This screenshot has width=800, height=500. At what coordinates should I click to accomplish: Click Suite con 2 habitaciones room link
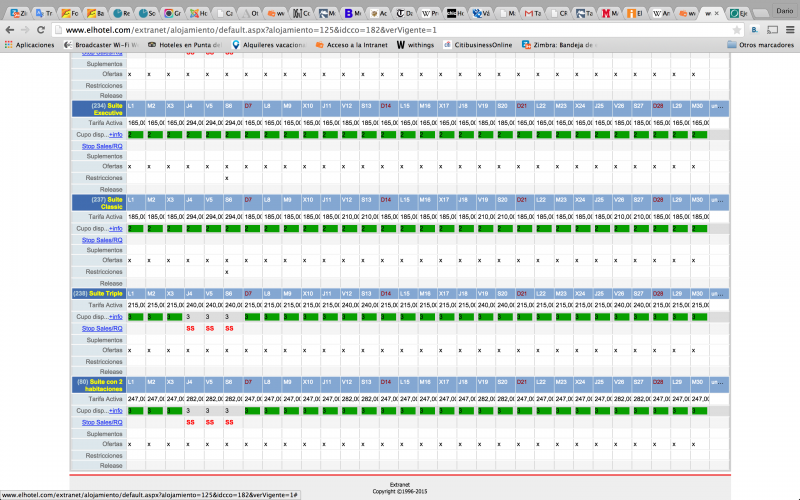(x=101, y=386)
